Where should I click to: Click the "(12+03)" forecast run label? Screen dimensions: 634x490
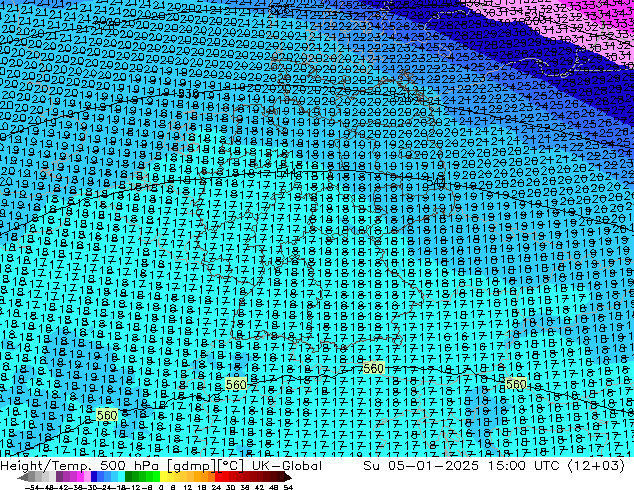(x=596, y=466)
